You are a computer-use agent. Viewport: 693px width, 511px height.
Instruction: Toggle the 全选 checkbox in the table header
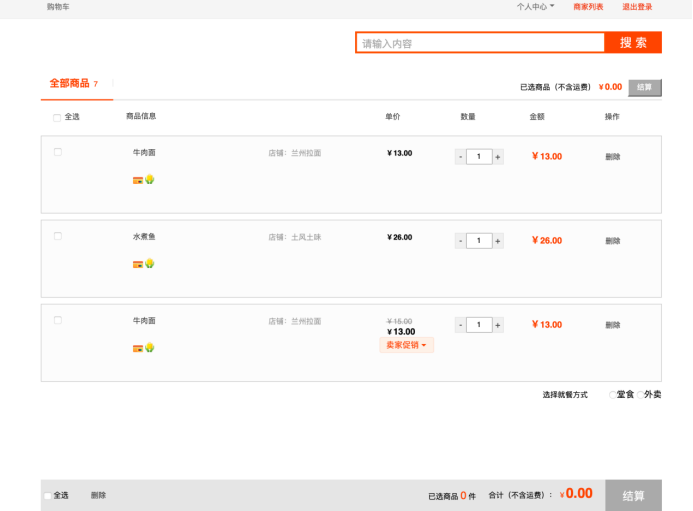[57, 117]
